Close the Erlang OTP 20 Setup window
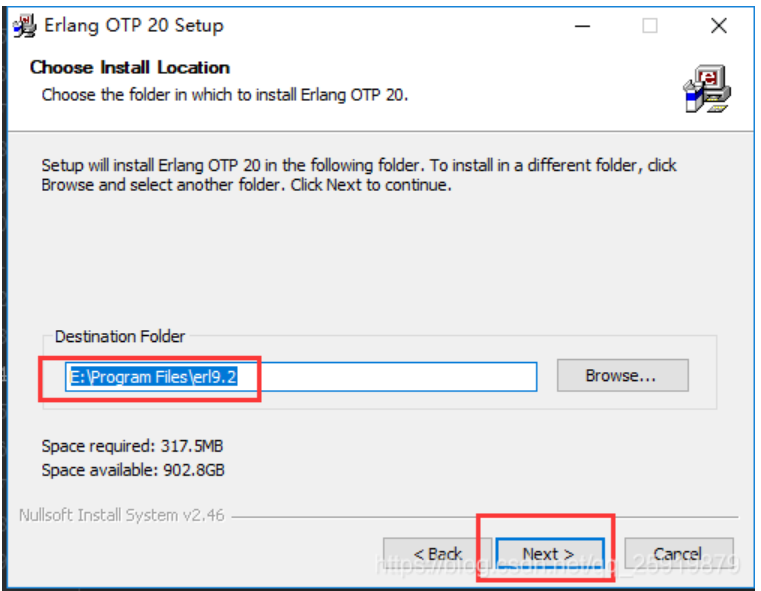 (x=719, y=26)
